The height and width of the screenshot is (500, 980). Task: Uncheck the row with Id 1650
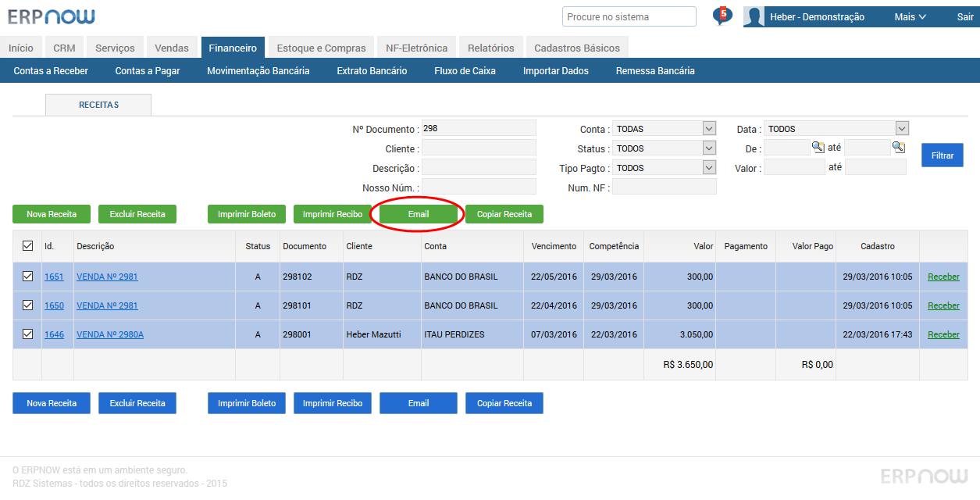coord(27,305)
